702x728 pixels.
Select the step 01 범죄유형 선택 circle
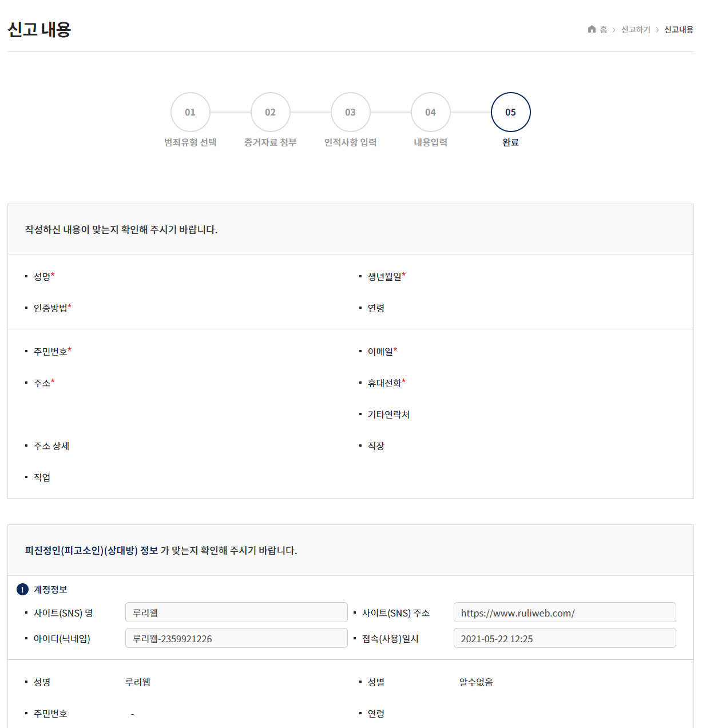pyautogui.click(x=191, y=112)
